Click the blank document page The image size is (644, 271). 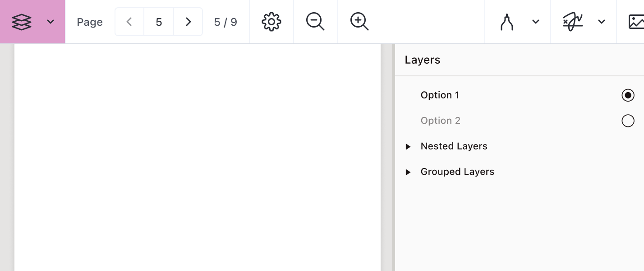(x=198, y=158)
